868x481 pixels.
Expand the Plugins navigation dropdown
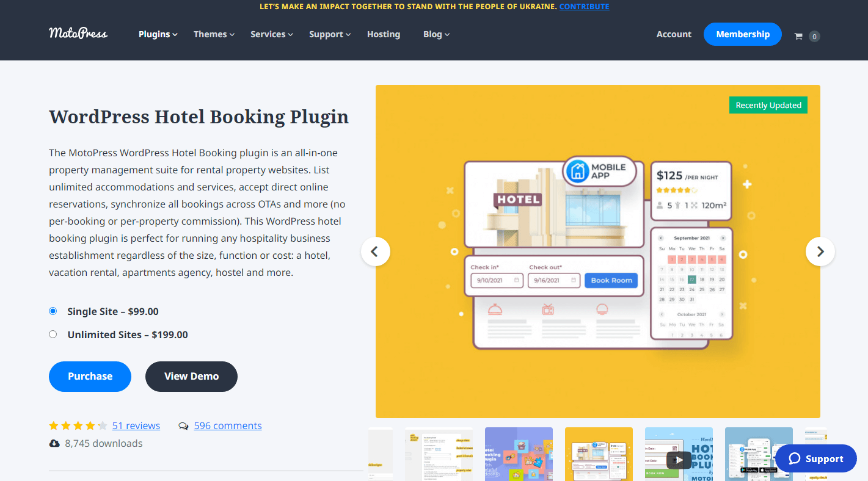(x=158, y=34)
